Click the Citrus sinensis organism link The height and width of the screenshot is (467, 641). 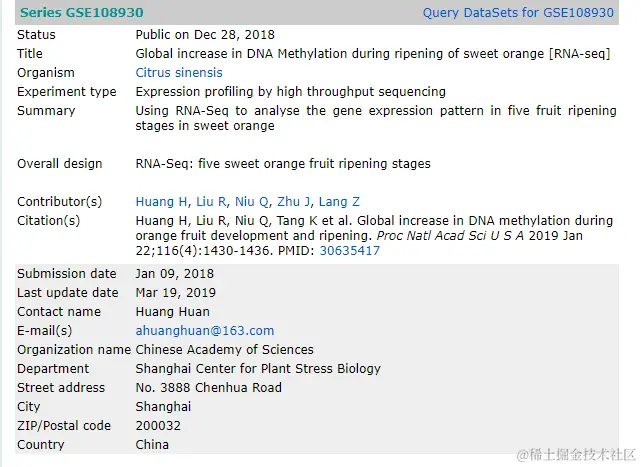click(x=179, y=73)
